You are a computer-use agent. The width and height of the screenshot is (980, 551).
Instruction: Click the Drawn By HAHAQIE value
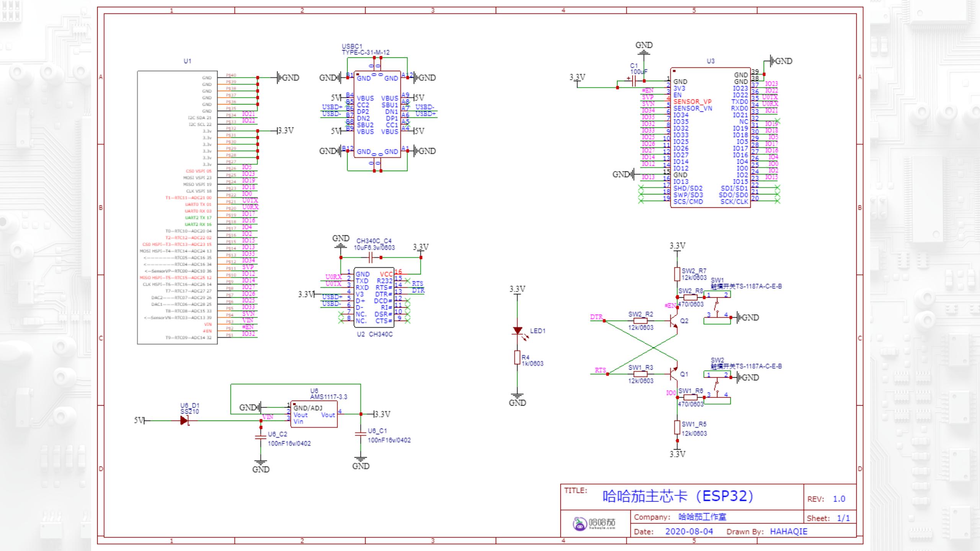click(789, 531)
